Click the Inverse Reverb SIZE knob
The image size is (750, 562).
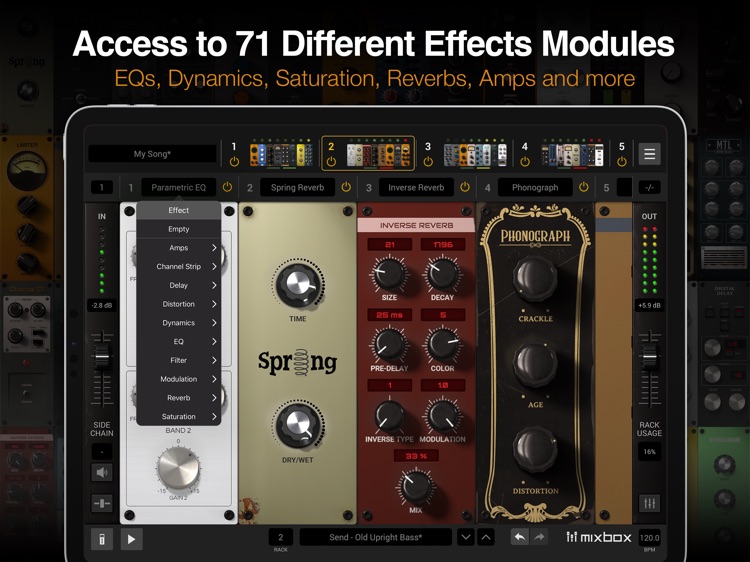pyautogui.click(x=389, y=274)
